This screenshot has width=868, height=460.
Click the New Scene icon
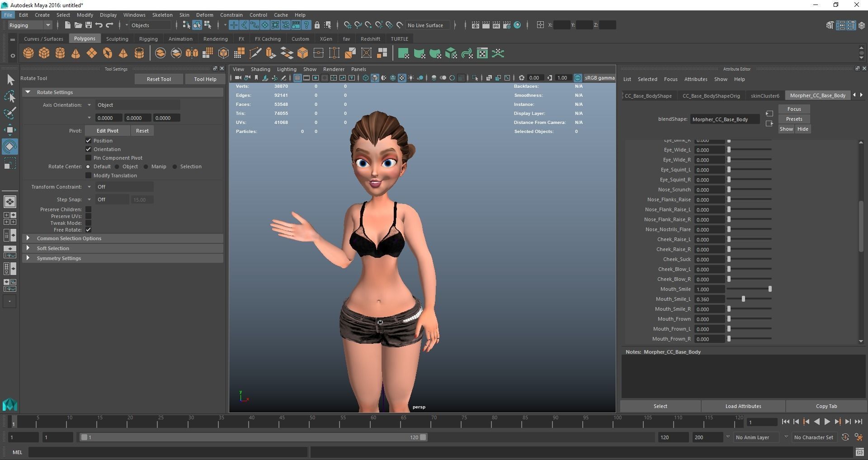[x=67, y=25]
